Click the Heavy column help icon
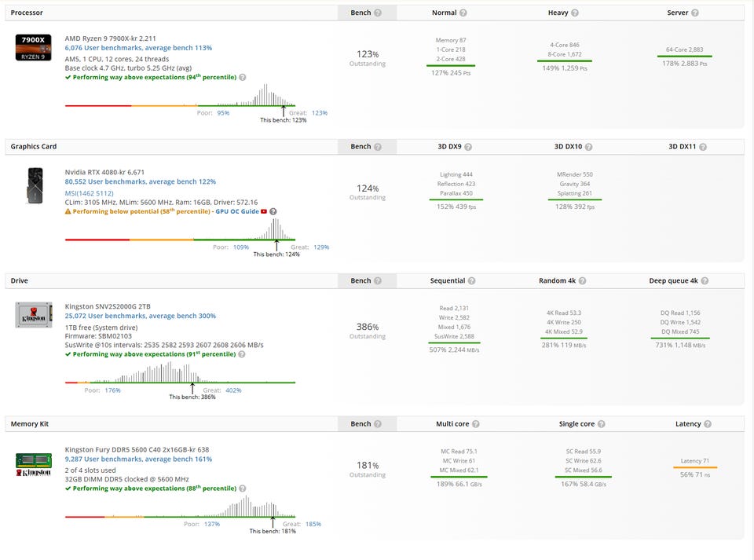The width and height of the screenshot is (754, 560). tap(576, 13)
